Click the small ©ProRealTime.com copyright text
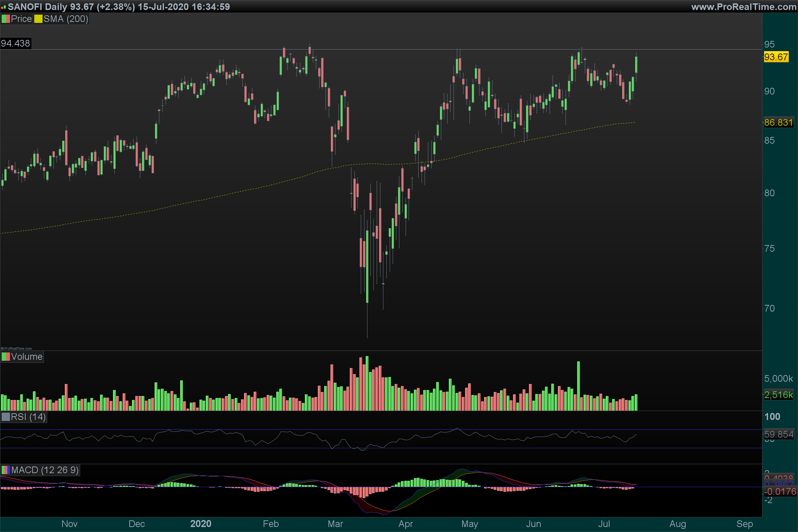 click(16, 348)
